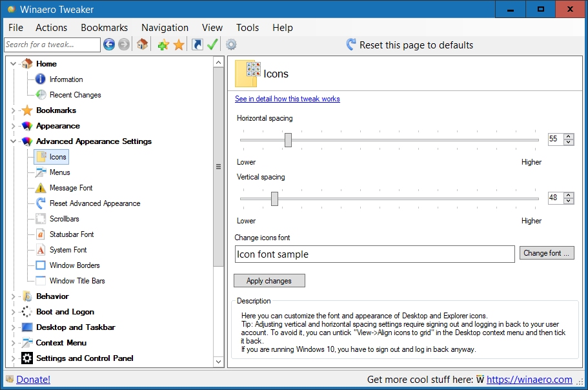Viewport: 588px width, 390px height.
Task: Expand the Context Menu tree node
Action: (13, 343)
